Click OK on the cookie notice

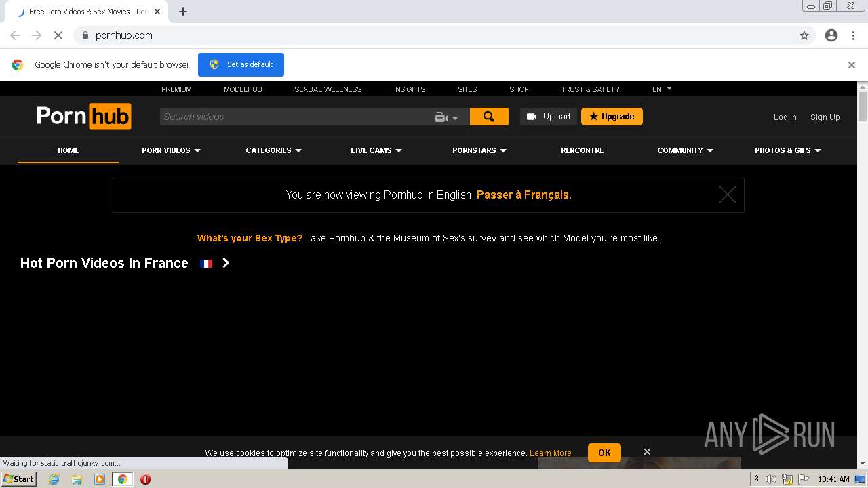pos(604,453)
